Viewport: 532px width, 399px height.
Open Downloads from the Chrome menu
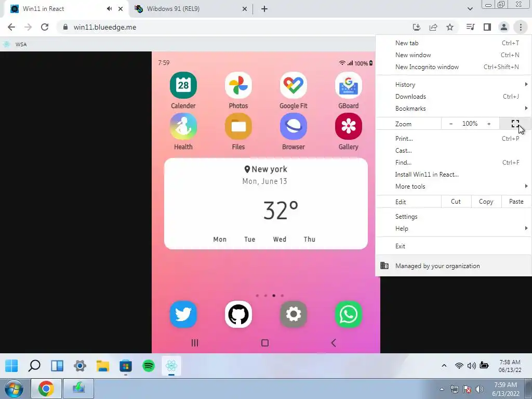(454, 96)
